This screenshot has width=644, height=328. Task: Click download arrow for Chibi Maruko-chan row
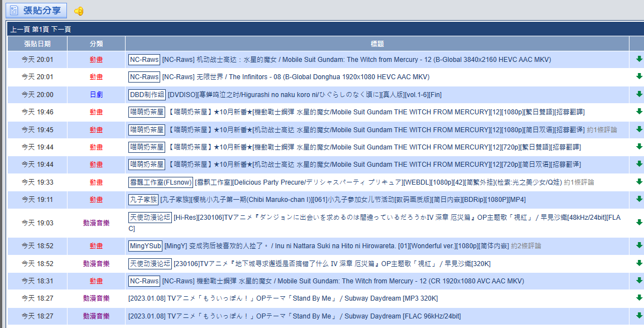coord(639,199)
